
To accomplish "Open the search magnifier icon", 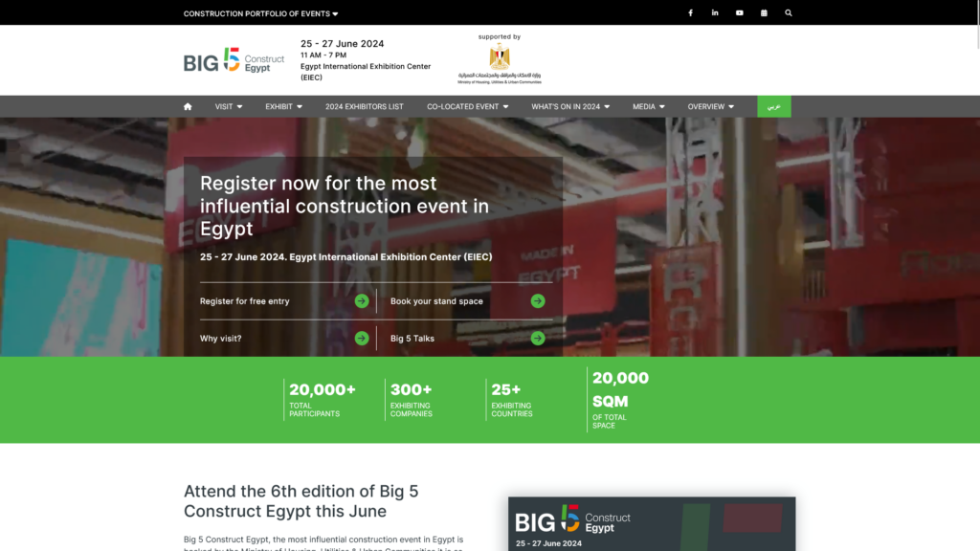I will [x=789, y=12].
